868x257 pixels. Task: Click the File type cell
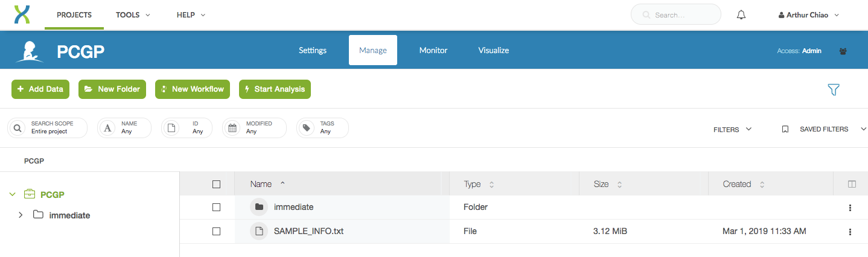pos(471,231)
